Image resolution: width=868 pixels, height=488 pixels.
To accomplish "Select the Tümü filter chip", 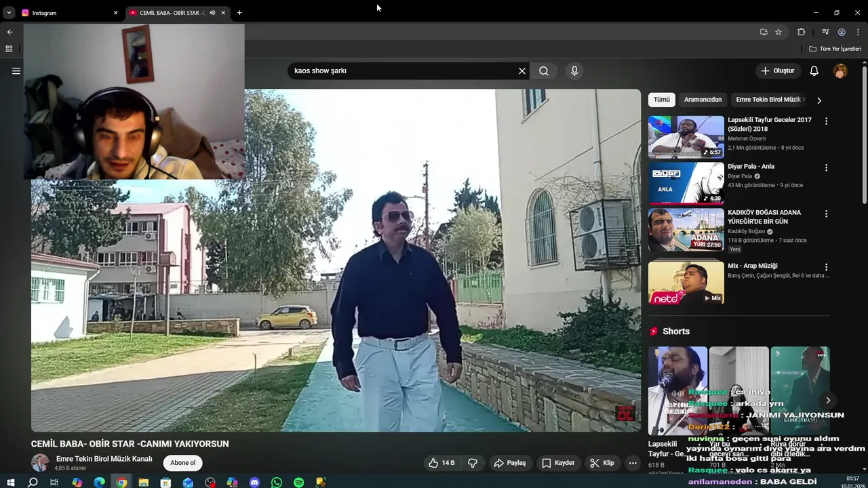I will (662, 100).
